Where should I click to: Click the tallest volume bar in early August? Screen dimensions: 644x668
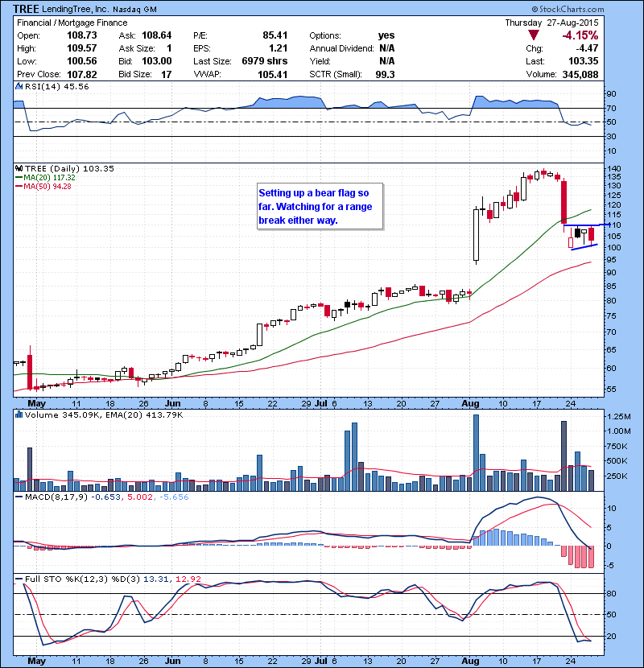pos(476,453)
